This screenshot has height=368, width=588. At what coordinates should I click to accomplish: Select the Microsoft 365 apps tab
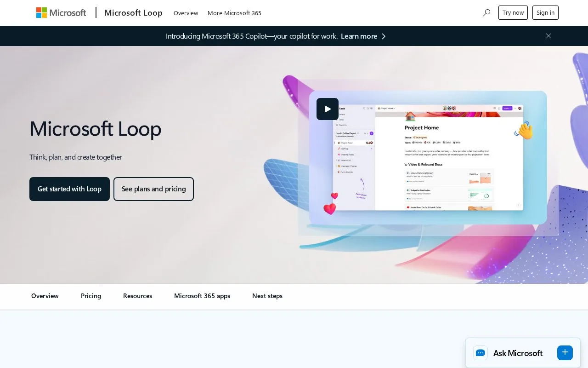pos(202,296)
